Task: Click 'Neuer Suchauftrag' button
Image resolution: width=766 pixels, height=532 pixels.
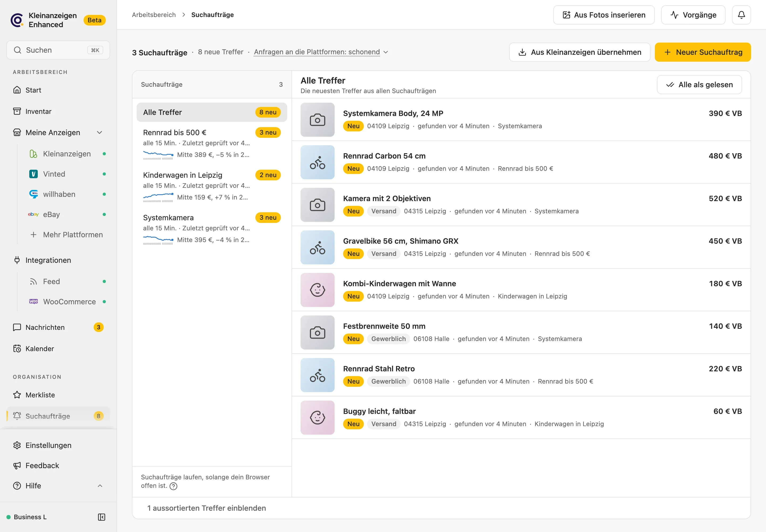Action: point(703,52)
